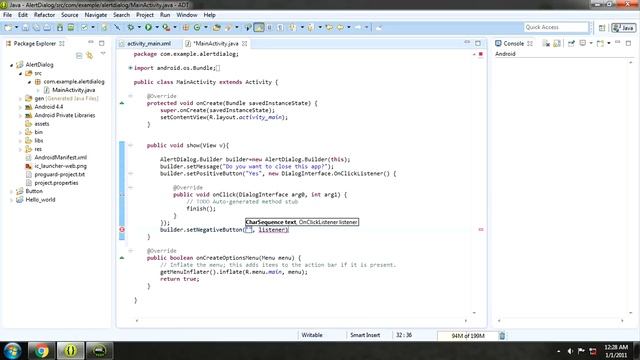Image resolution: width=640 pixels, height=360 pixels.
Task: Open the Run button dropdown arrow
Action: 157,27
